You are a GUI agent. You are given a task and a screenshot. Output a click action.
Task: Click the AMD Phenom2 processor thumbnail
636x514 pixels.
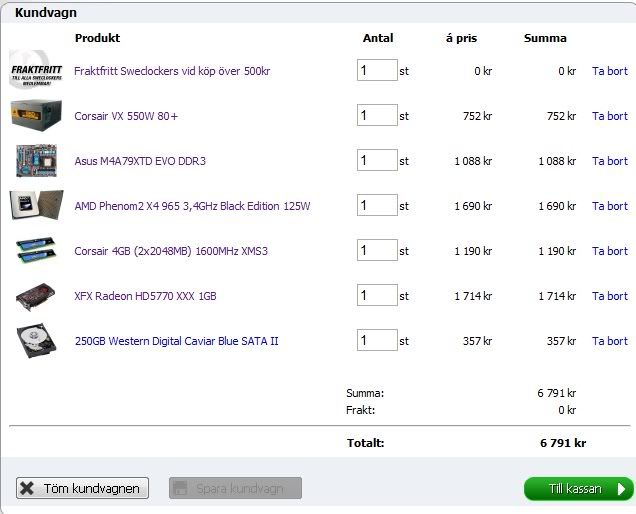click(36, 206)
